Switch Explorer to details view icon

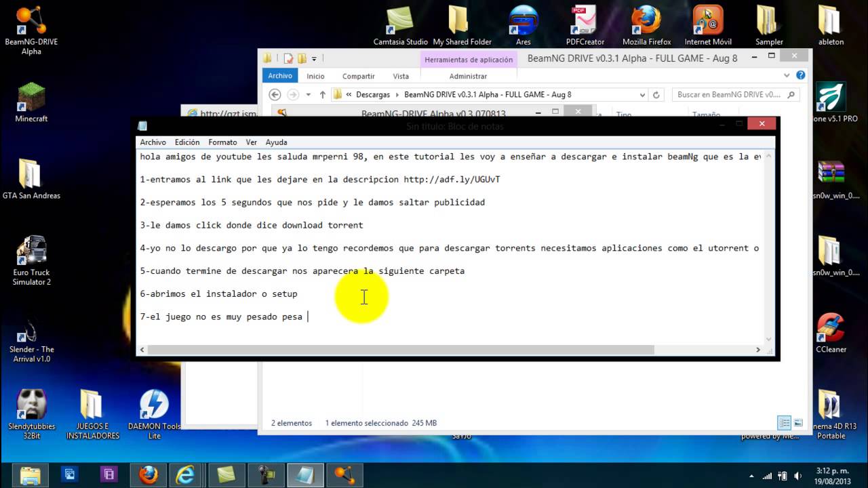(784, 423)
